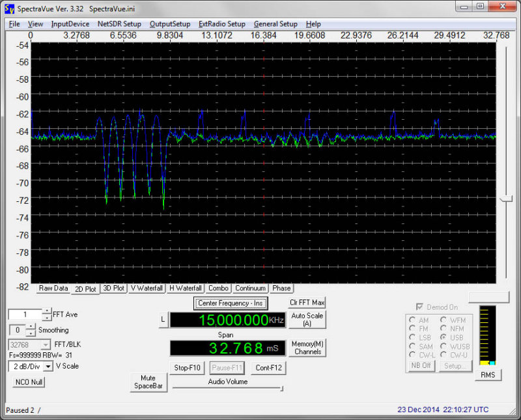Click the SpectraVue app icon in title bar
Screen dimensions: 521x420
coord(9,8)
